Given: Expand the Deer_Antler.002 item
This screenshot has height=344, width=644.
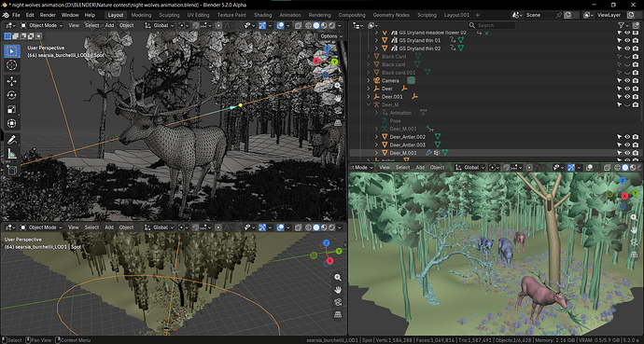Looking at the screenshot, I should (377, 136).
